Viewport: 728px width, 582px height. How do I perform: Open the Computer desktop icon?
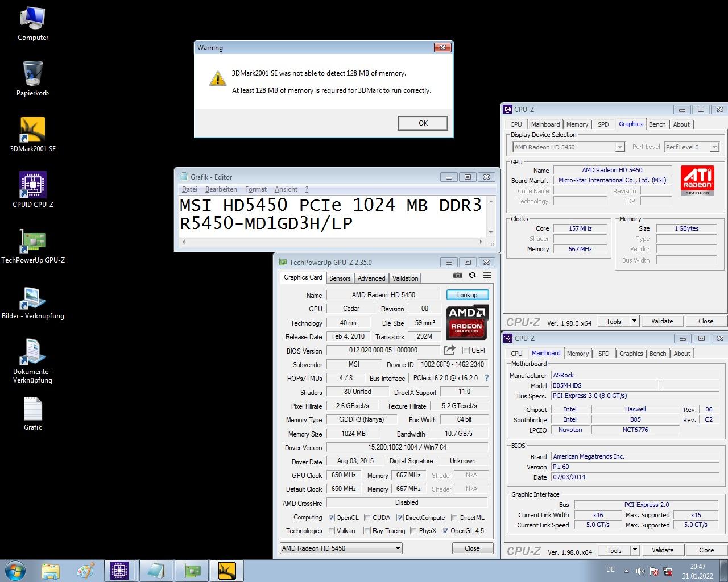(33, 24)
